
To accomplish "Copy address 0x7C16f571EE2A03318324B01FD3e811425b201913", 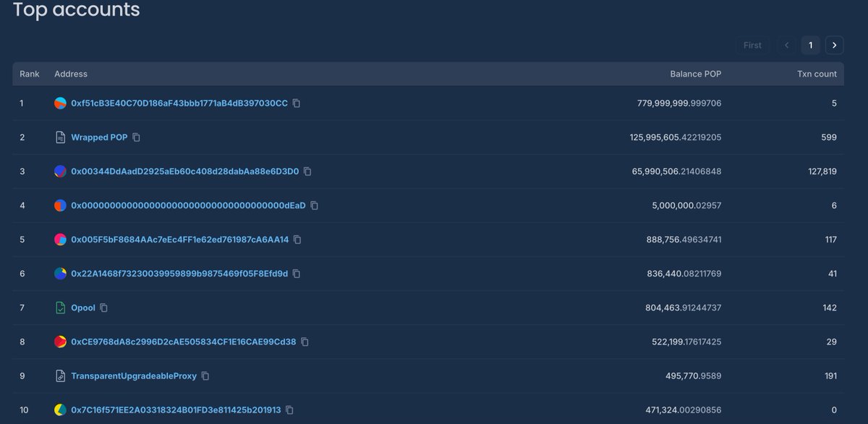I will [289, 410].
